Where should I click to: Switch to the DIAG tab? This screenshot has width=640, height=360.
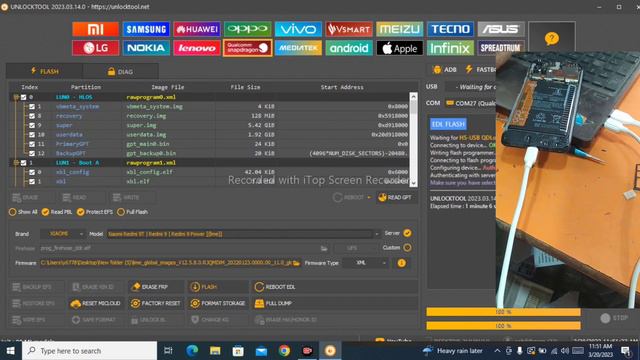pos(120,71)
